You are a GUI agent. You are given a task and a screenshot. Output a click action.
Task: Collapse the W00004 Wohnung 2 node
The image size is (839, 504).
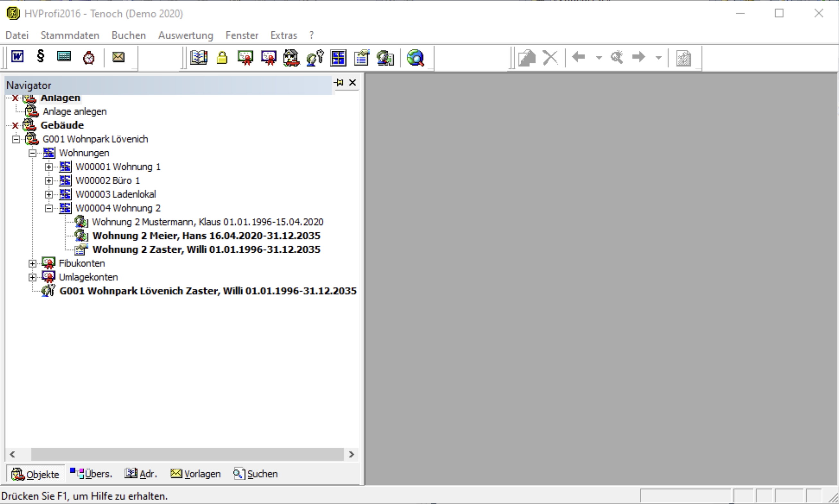[49, 208]
